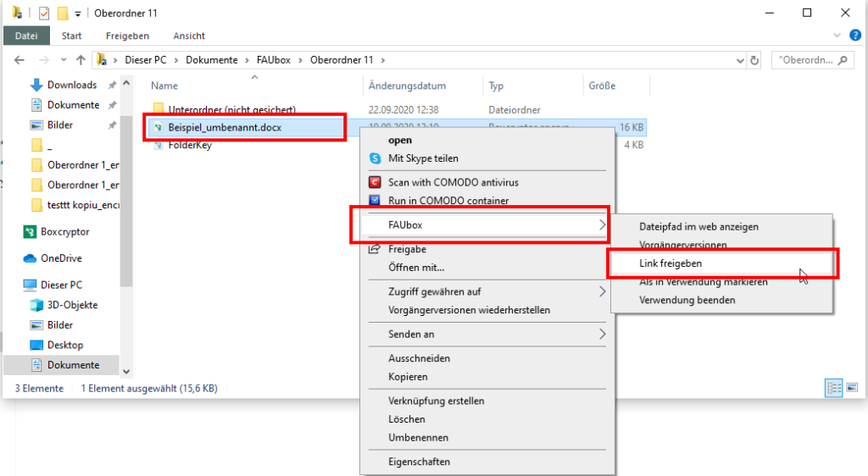Click the 3D-Objekte icon in sidebar
The width and height of the screenshot is (868, 476).
(x=37, y=305)
